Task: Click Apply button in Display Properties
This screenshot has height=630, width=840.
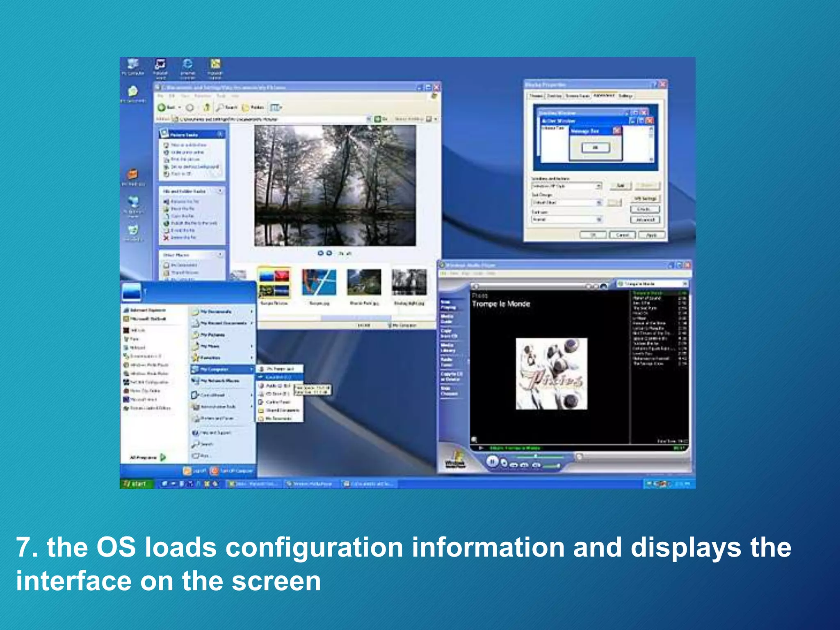Action: pos(651,235)
